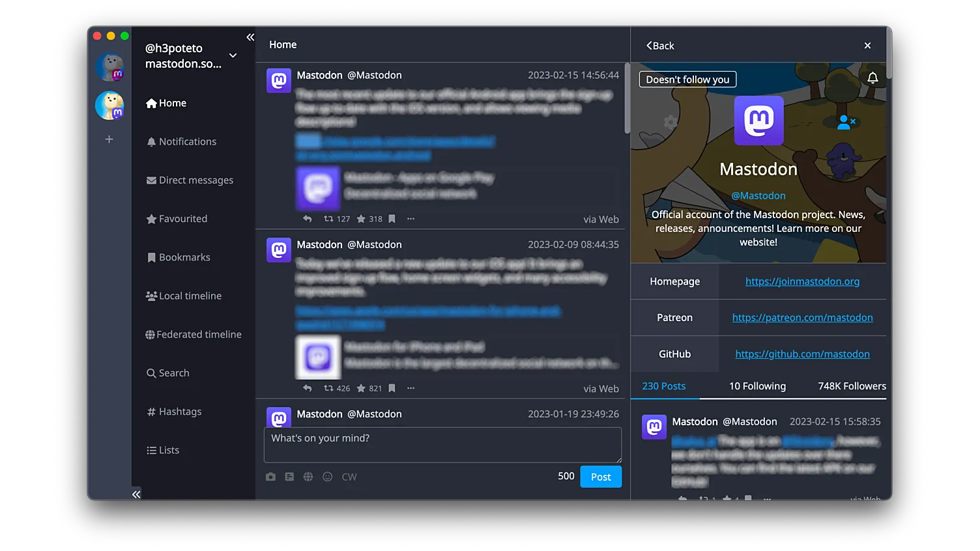
Task: Click the add account plus icon
Action: tap(109, 139)
